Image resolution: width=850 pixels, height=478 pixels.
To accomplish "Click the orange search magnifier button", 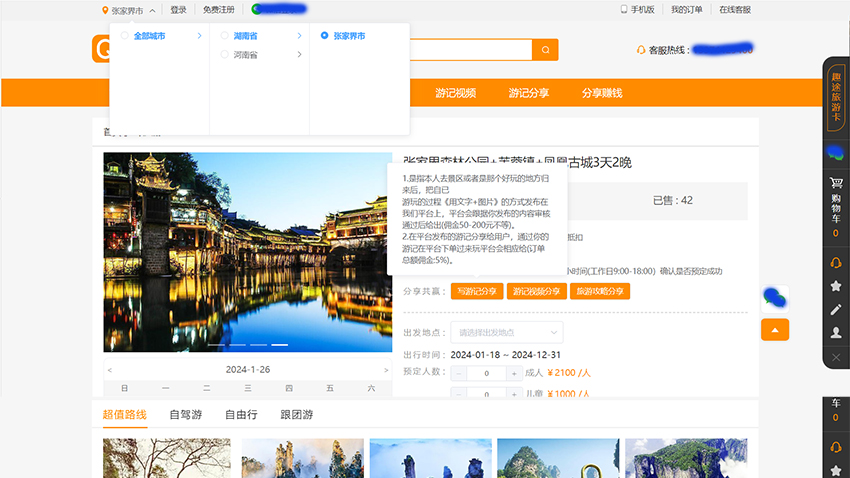I will [546, 50].
